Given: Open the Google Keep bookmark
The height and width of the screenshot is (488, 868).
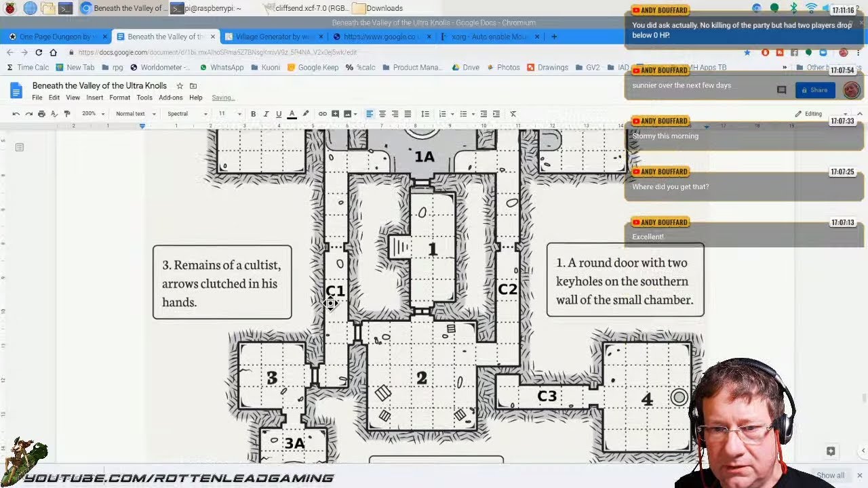Looking at the screenshot, I should (313, 67).
